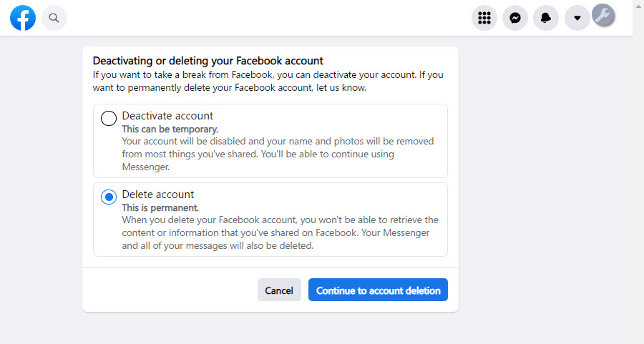Show notifications with the bell icon
644x344 pixels.
pos(546,18)
